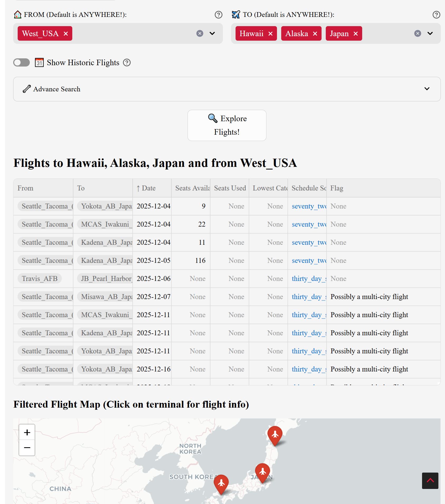
Task: Click the Explore Flights! button
Action: click(227, 125)
